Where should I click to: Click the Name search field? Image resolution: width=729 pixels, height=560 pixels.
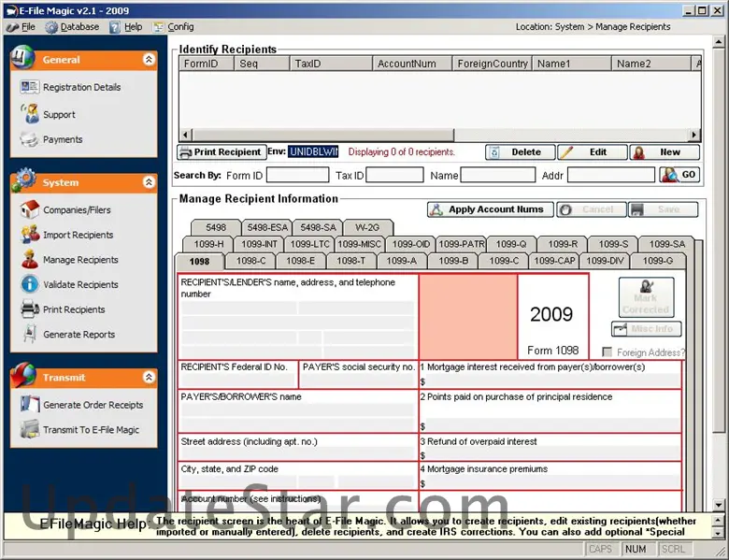point(497,176)
